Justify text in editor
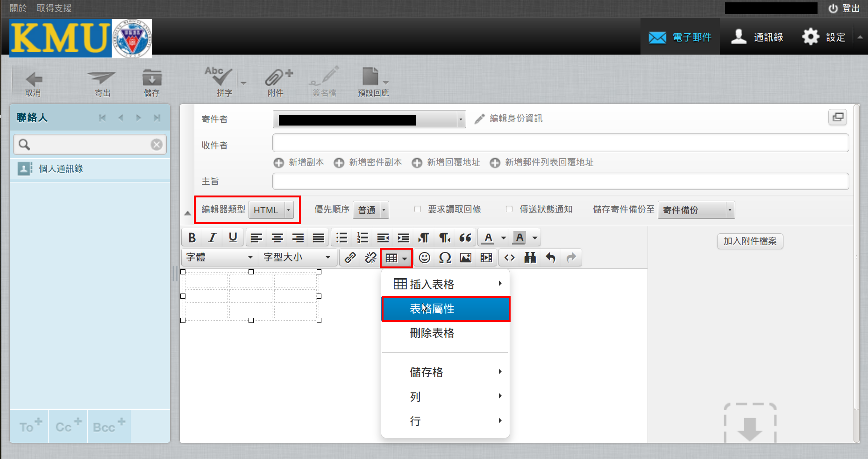The height and width of the screenshot is (462, 868). (319, 238)
